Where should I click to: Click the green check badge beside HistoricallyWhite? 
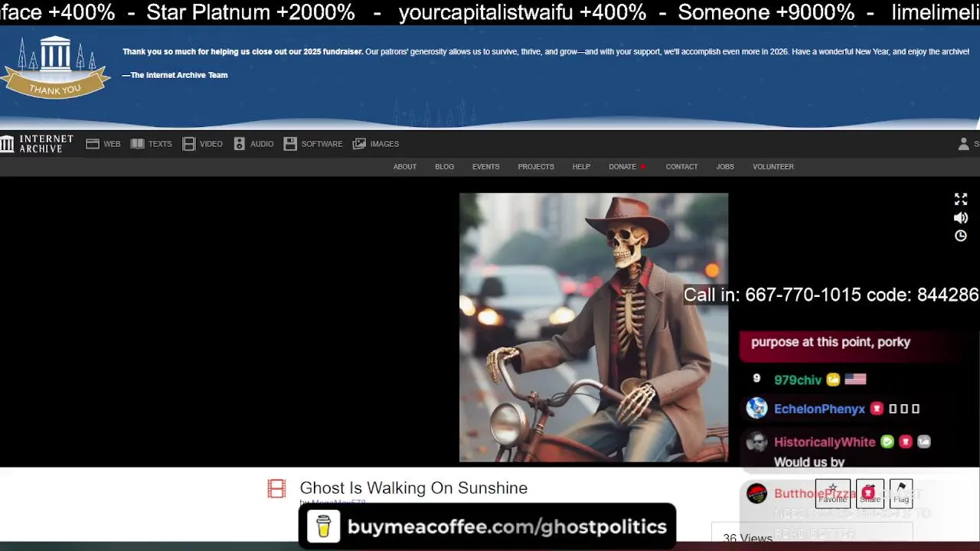pyautogui.click(x=887, y=442)
